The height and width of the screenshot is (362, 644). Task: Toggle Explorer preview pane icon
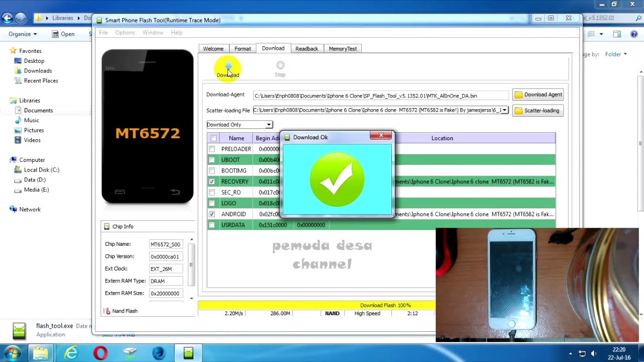(x=617, y=34)
